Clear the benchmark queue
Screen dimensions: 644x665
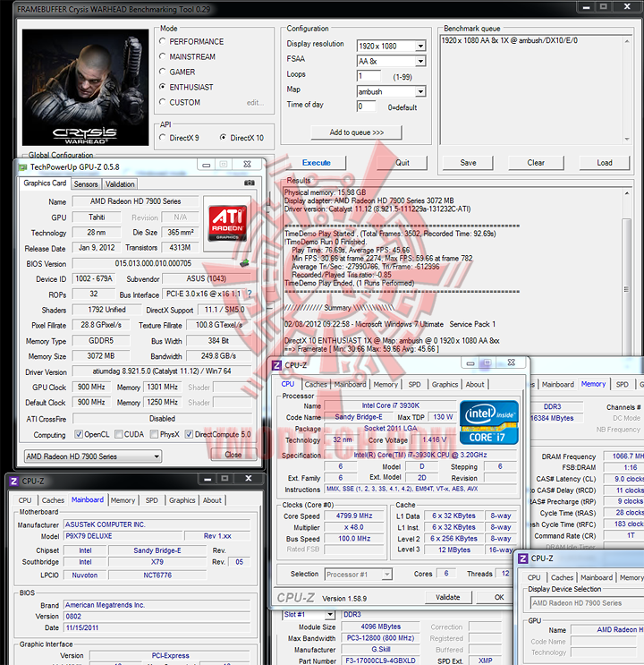tap(536, 163)
